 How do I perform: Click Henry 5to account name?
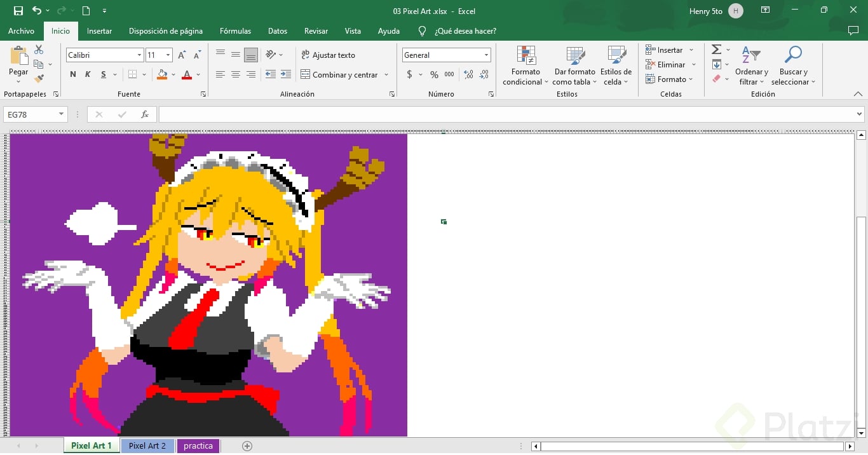[705, 11]
